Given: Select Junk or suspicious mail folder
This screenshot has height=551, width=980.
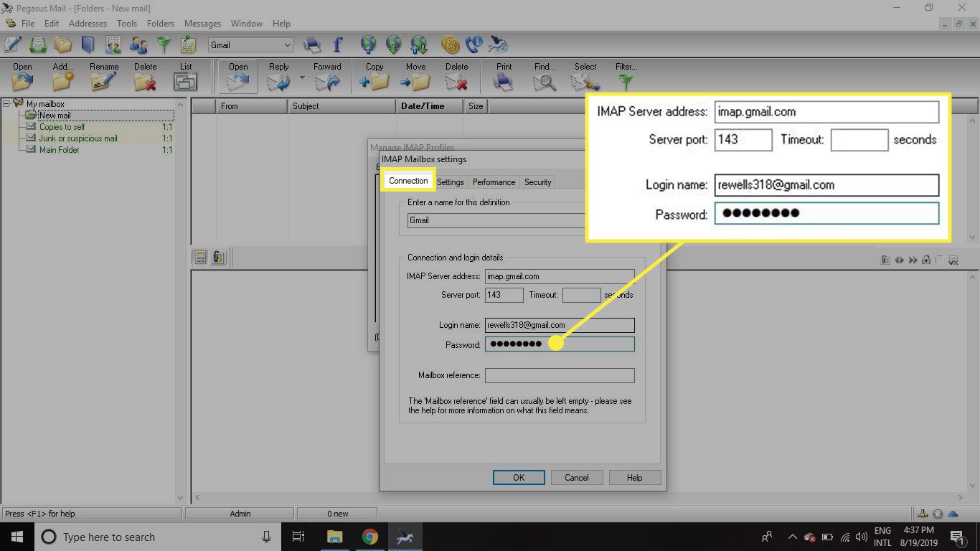Looking at the screenshot, I should pyautogui.click(x=78, y=138).
